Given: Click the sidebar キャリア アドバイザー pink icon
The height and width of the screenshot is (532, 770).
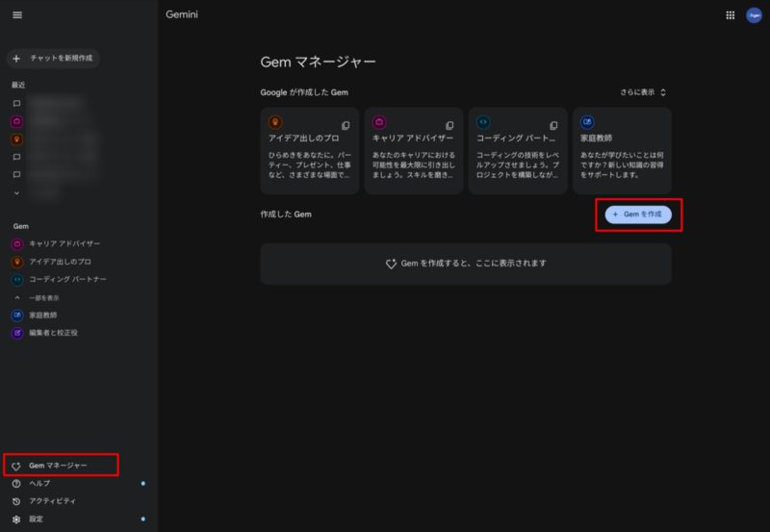Looking at the screenshot, I should 17,243.
